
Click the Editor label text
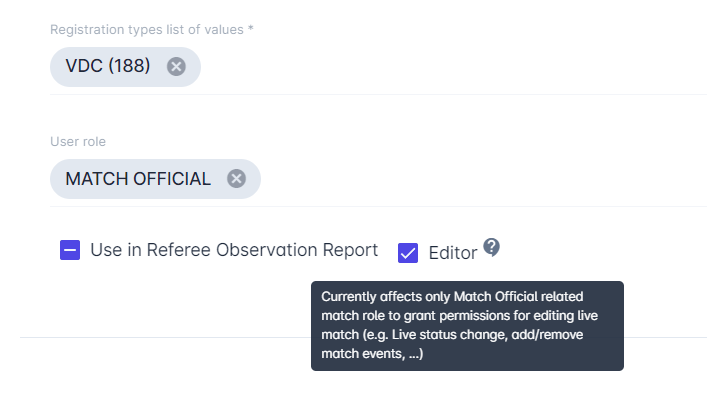click(x=452, y=253)
